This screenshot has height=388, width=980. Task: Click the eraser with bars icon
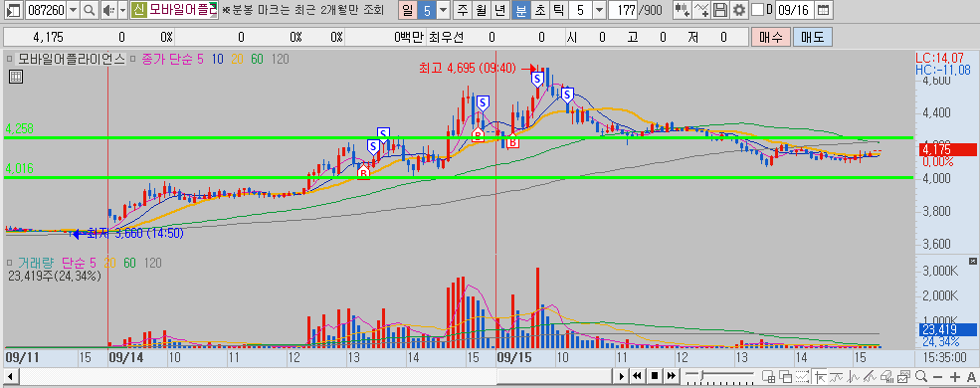point(886,376)
